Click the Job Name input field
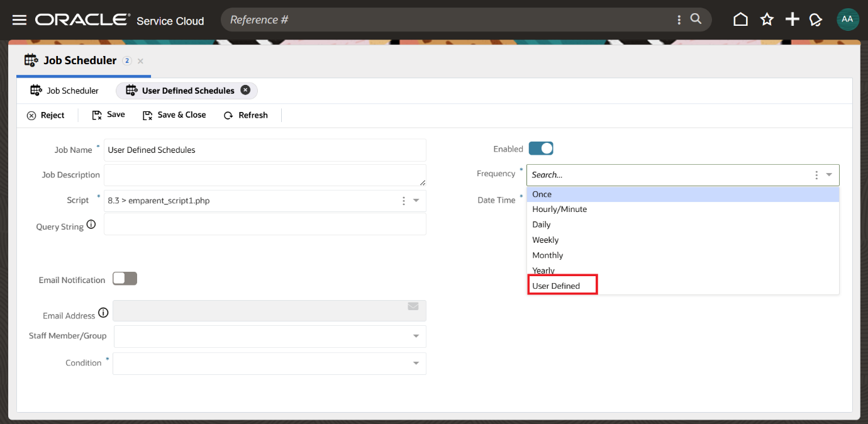 pyautogui.click(x=265, y=150)
